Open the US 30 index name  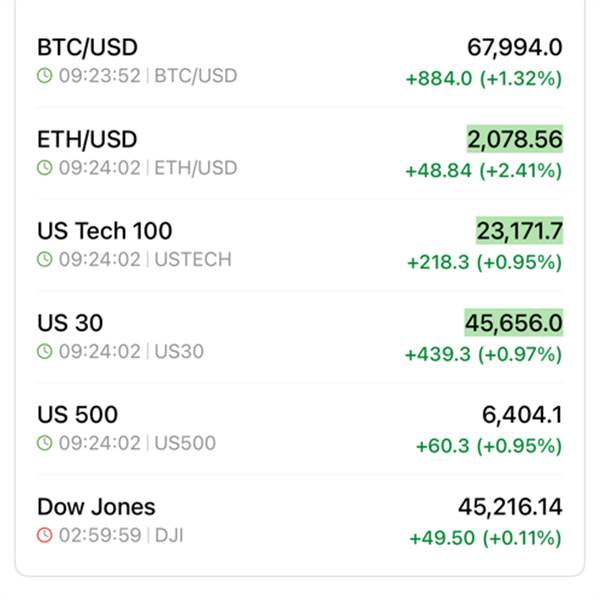[x=70, y=323]
